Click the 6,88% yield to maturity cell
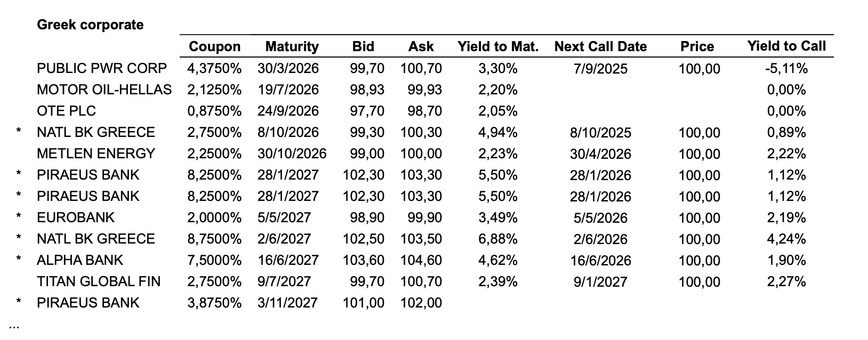The image size is (868, 340). [x=498, y=239]
